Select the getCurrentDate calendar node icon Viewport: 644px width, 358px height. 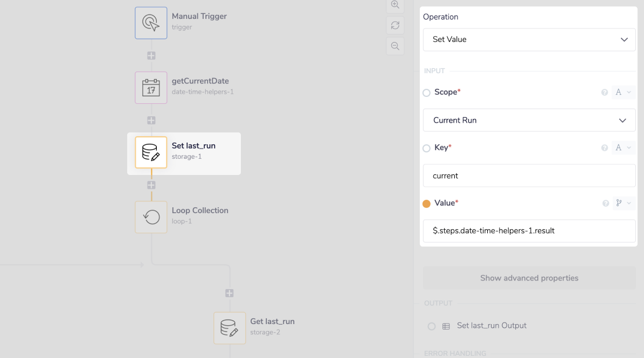click(x=151, y=88)
